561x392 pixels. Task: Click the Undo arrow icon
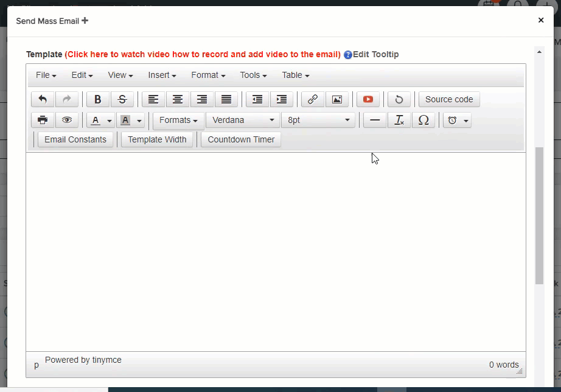coord(43,100)
